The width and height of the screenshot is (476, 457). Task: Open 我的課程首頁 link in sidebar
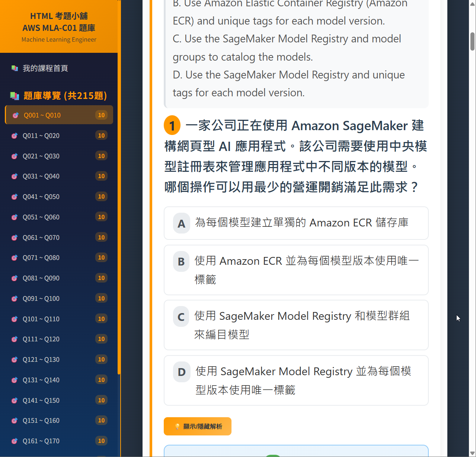tap(59, 68)
